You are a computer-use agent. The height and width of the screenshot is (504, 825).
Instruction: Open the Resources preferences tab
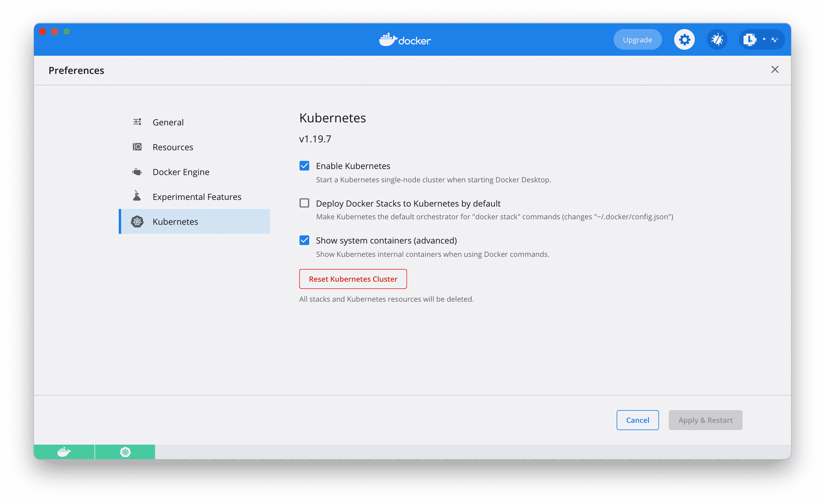173,147
